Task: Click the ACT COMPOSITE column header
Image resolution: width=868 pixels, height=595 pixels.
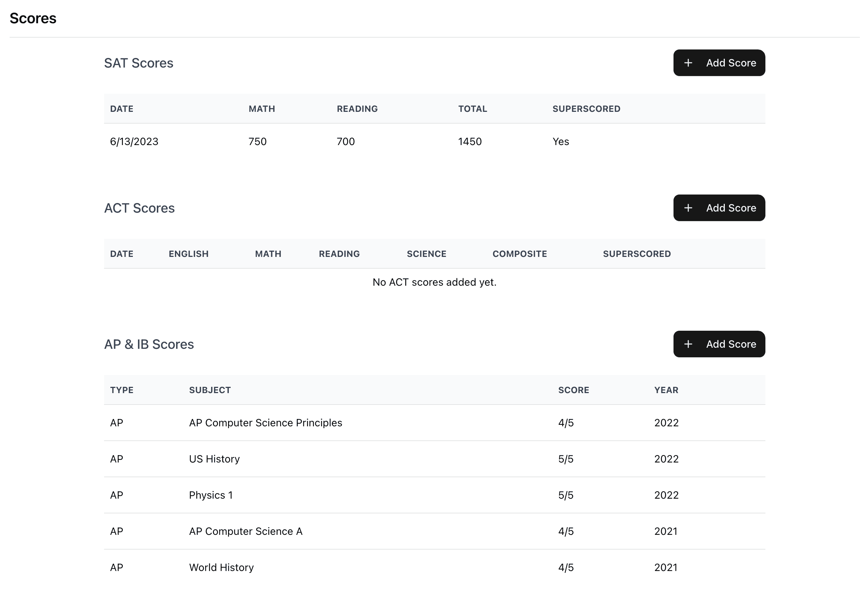Action: (x=520, y=254)
